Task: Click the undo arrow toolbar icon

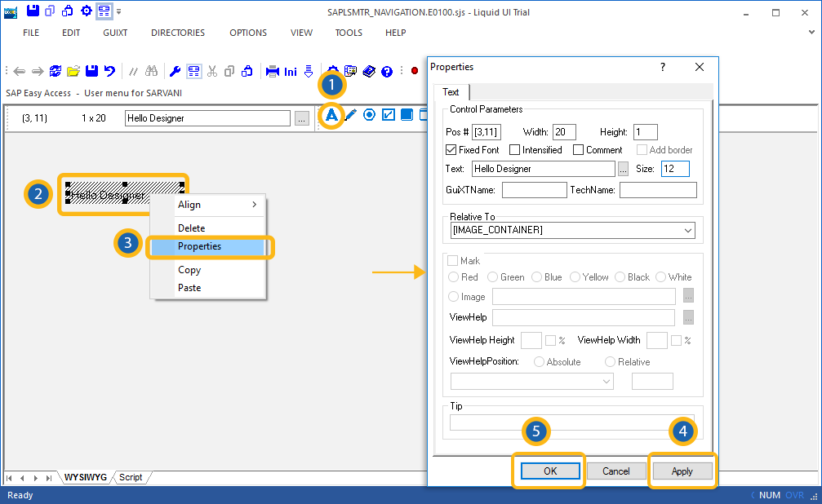Action: tap(109, 71)
